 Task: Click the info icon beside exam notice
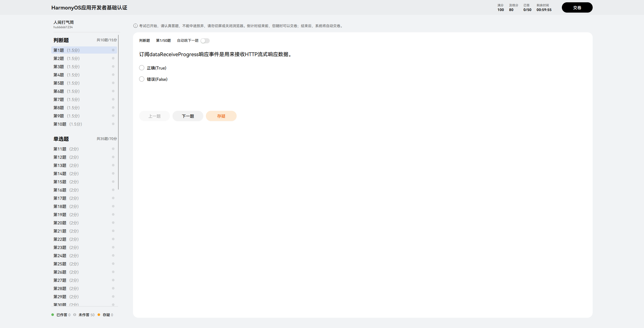click(135, 26)
